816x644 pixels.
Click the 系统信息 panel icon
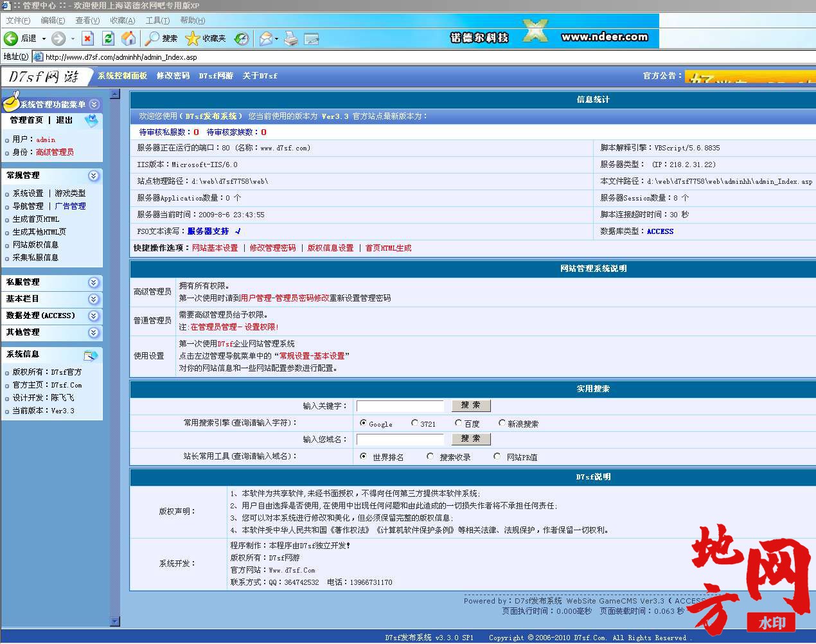coord(91,355)
